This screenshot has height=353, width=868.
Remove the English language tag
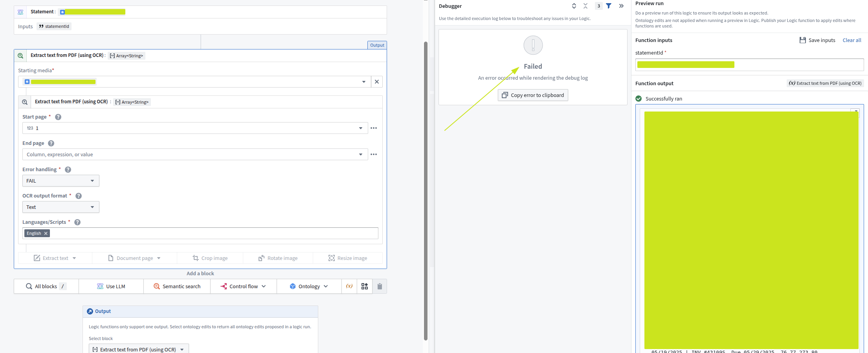tap(46, 233)
